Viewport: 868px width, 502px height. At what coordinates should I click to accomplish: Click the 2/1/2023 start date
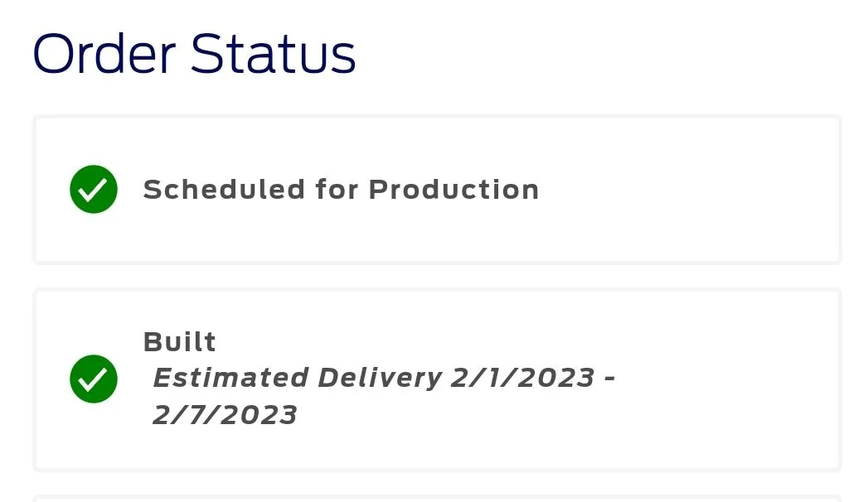523,378
